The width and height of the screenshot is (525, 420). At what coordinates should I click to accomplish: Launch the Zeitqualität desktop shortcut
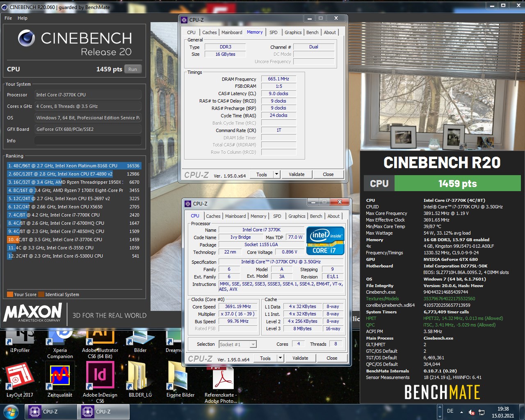pos(60,379)
